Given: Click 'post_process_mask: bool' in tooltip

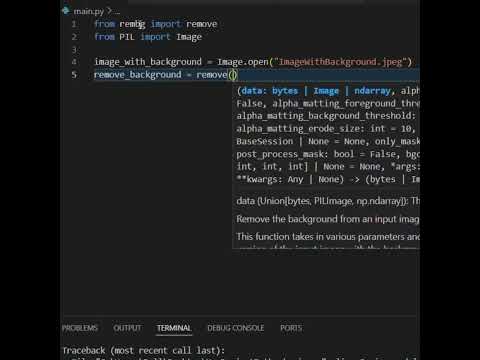Looking at the screenshot, I should click(x=295, y=154).
